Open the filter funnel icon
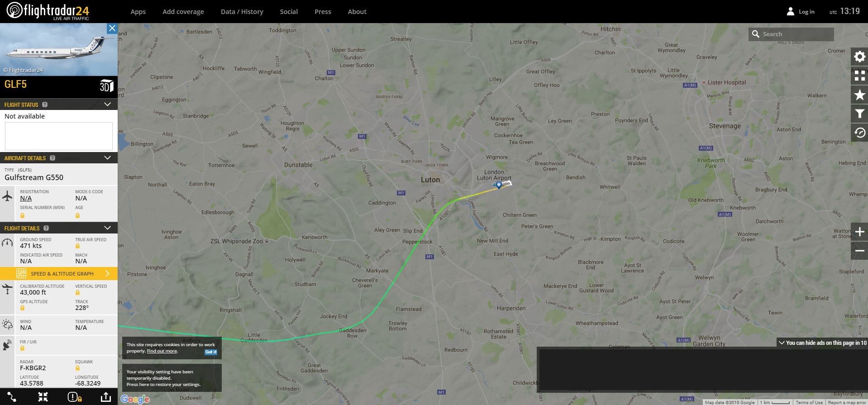This screenshot has width=868, height=405. pyautogui.click(x=859, y=114)
